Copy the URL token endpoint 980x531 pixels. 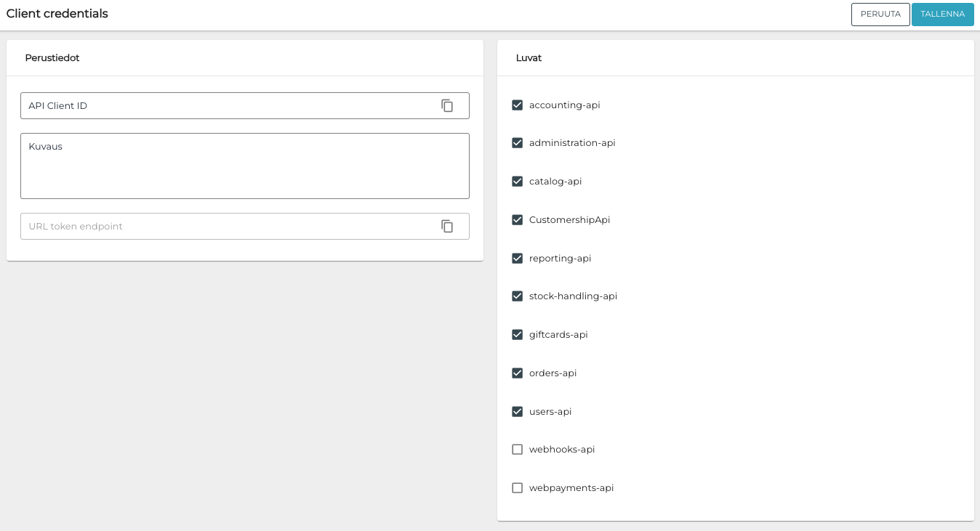coord(447,227)
